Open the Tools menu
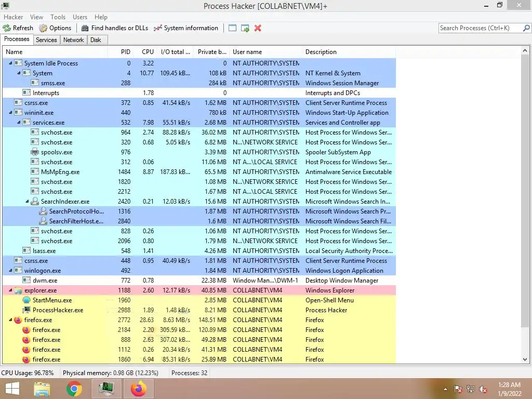This screenshot has width=532, height=399. 58,17
